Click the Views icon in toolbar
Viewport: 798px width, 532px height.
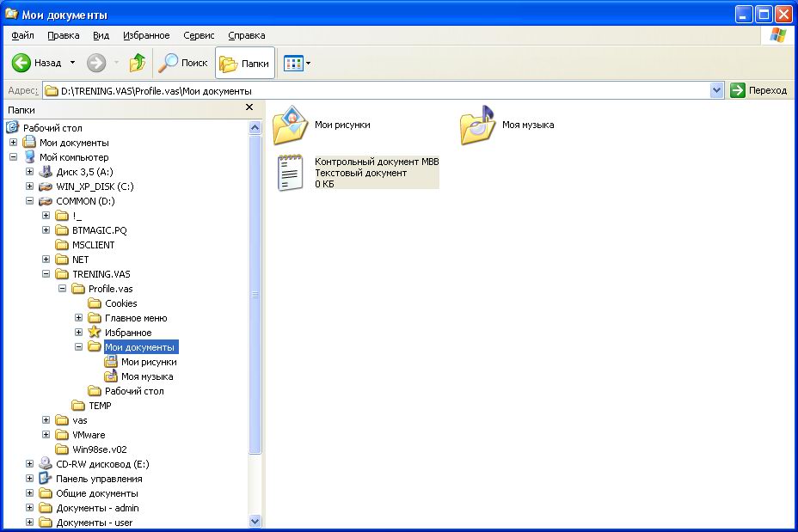[293, 63]
